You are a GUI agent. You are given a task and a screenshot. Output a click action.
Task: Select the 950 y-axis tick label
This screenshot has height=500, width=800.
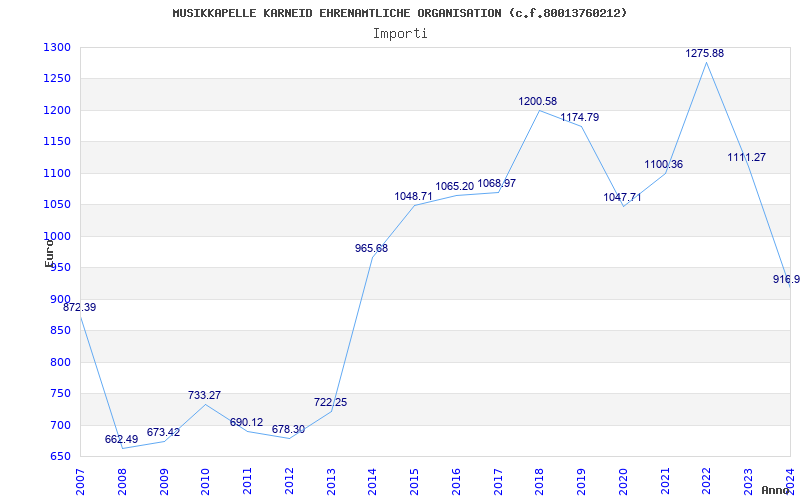pyautogui.click(x=60, y=268)
